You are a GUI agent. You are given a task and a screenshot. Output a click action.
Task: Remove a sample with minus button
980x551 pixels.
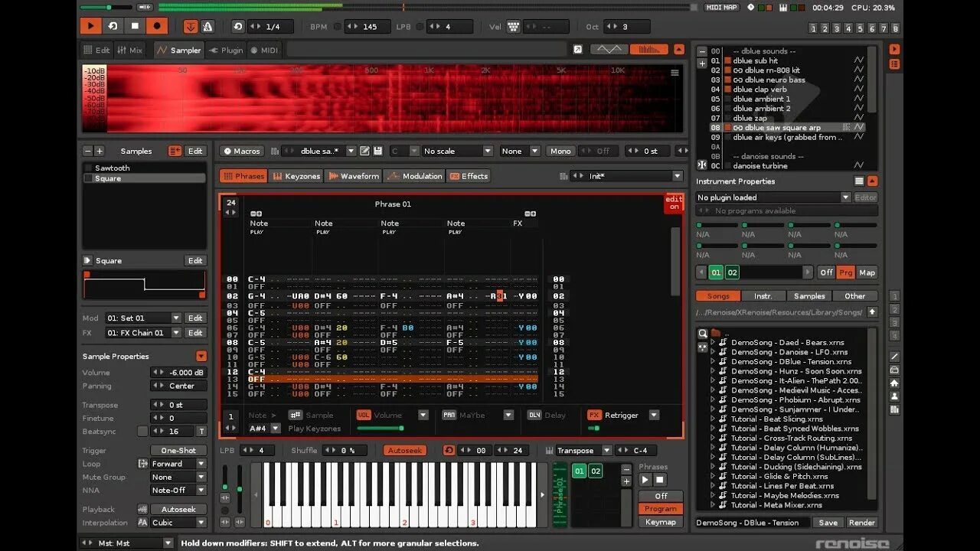87,151
